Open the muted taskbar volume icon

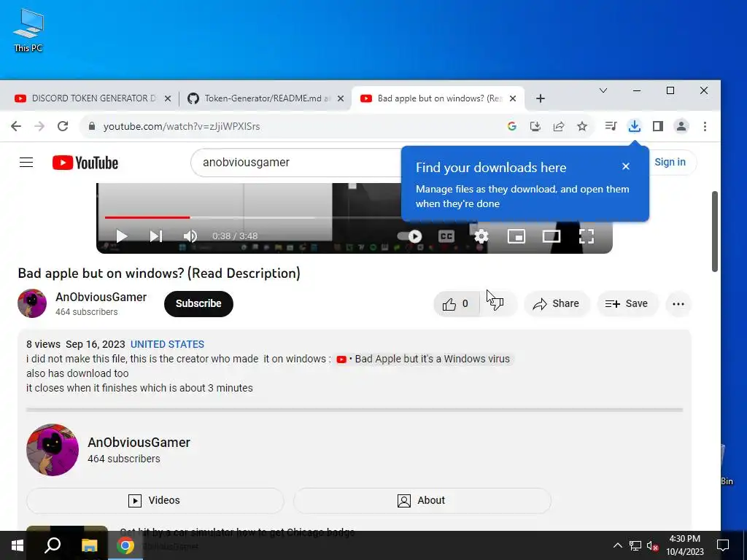click(653, 545)
